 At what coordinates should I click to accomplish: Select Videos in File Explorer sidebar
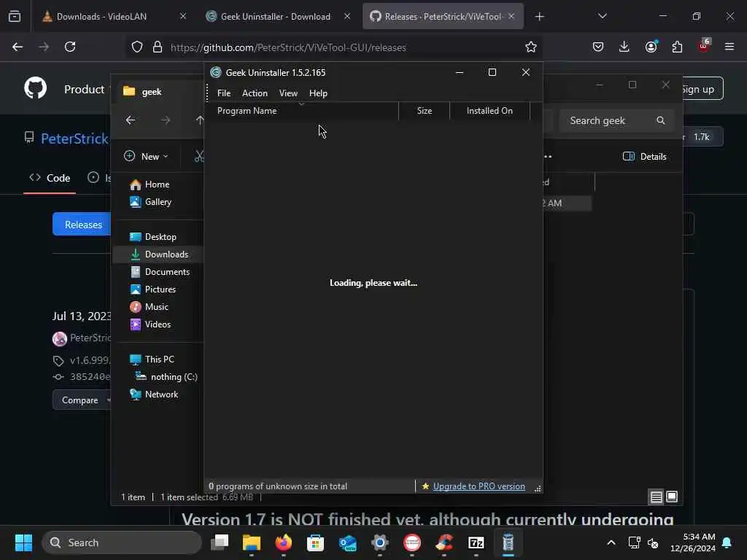tap(158, 324)
